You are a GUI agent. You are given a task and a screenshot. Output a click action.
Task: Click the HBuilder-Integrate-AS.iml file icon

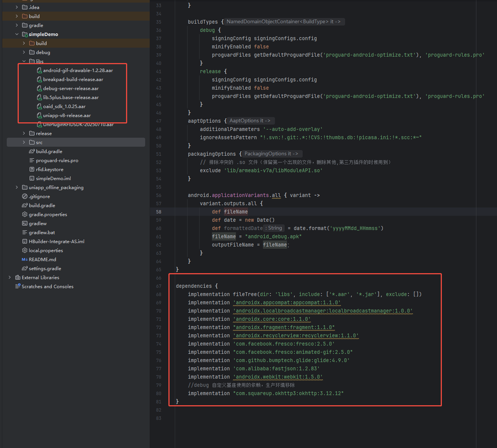pyautogui.click(x=25, y=241)
